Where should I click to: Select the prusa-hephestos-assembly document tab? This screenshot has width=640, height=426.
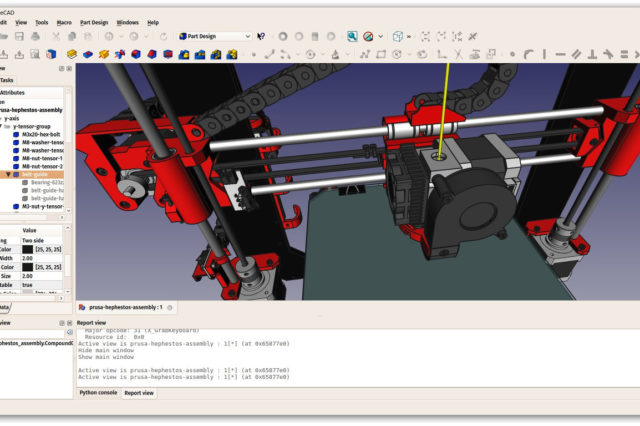click(x=124, y=307)
